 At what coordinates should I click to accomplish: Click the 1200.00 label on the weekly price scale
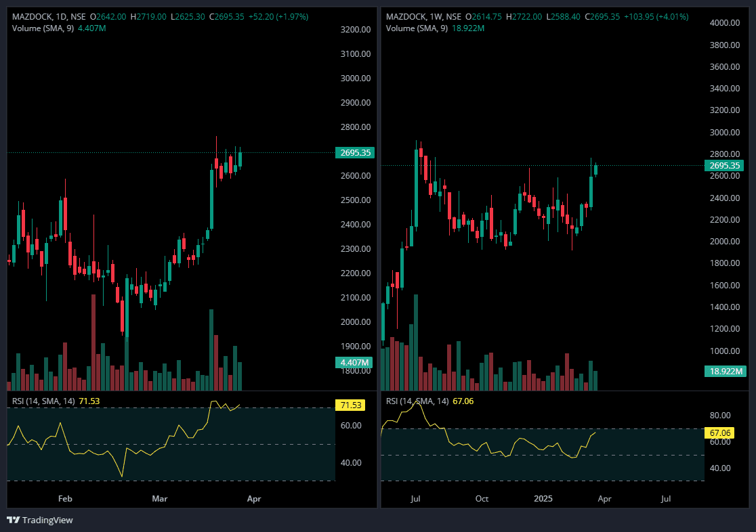pyautogui.click(x=725, y=329)
